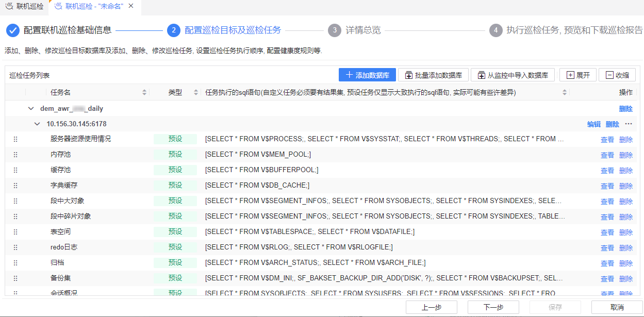Grab drag handle of redo日志 row
Image resolution: width=644 pixels, height=317 pixels.
[x=15, y=247]
